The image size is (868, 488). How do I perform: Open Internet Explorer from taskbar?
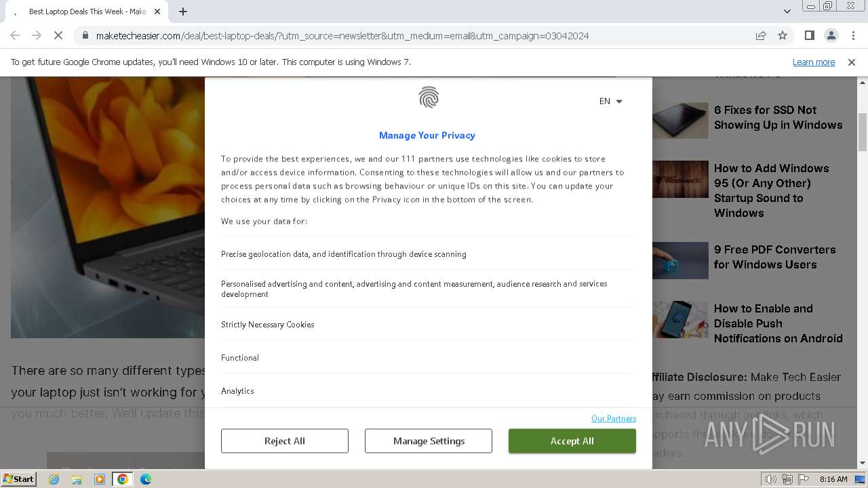point(54,479)
